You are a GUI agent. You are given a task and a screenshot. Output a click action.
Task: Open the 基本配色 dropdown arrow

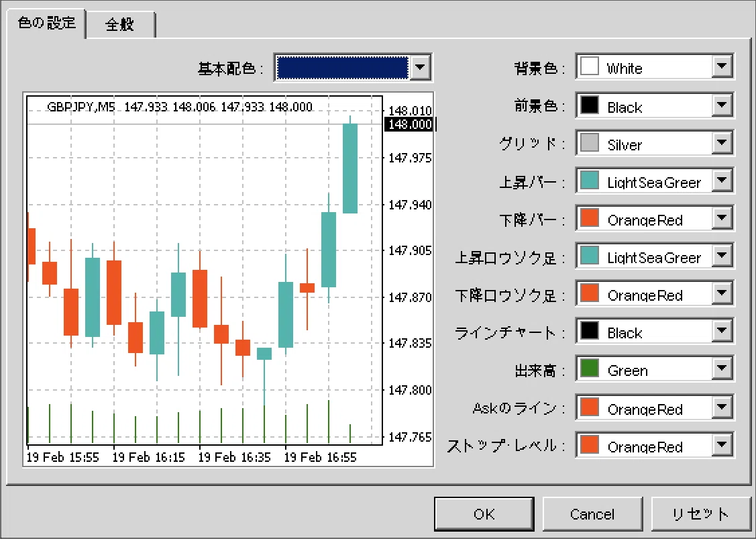(x=420, y=67)
